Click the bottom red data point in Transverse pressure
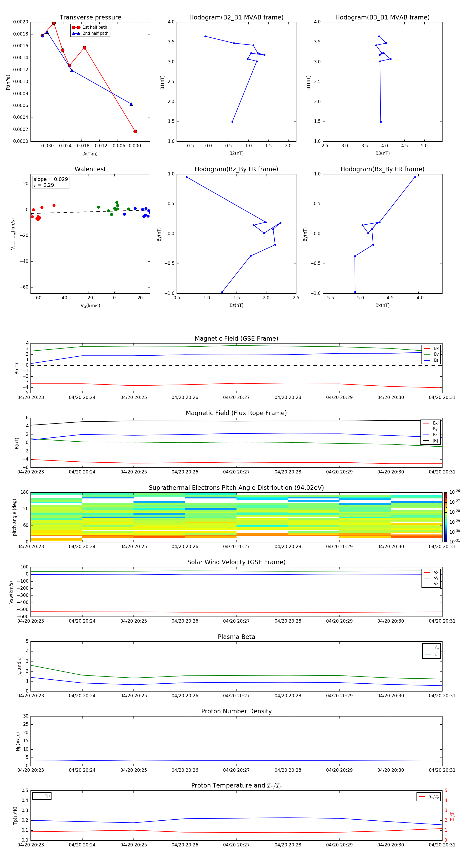Viewport: 473px width, 868px height. coord(135,132)
